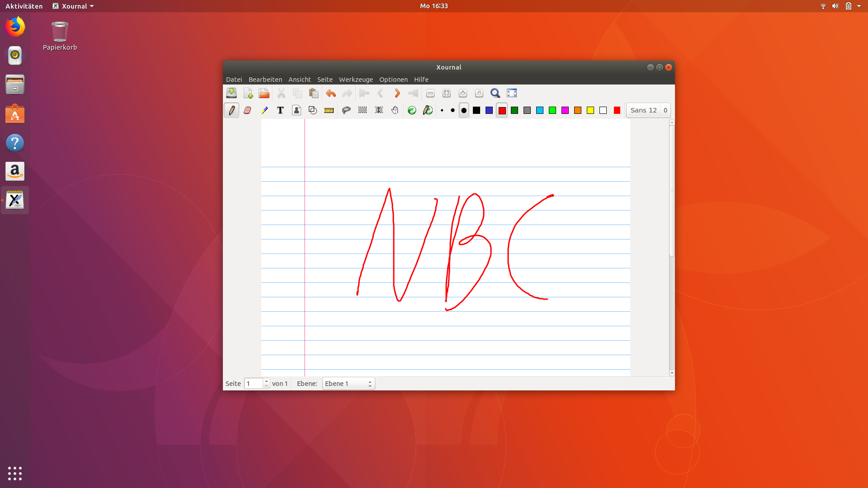Screen dimensions: 868x488
Task: Open the Werkzeuge menu
Action: click(x=355, y=80)
